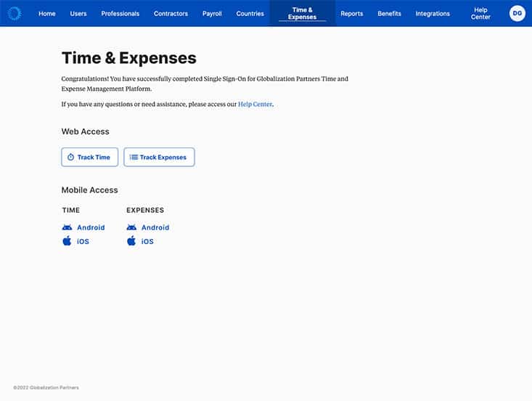Image resolution: width=532 pixels, height=401 pixels.
Task: Click the Globalization Partners logo icon
Action: tap(15, 14)
